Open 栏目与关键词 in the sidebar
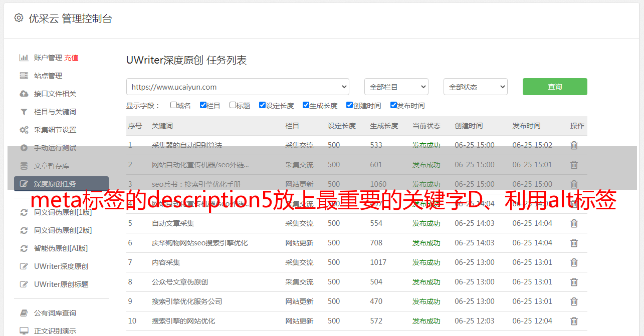 [55, 112]
